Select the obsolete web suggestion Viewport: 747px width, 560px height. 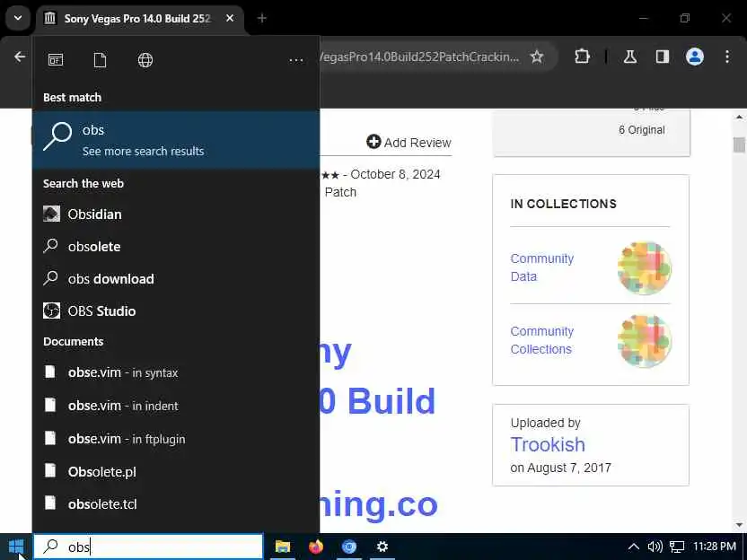[x=176, y=247]
